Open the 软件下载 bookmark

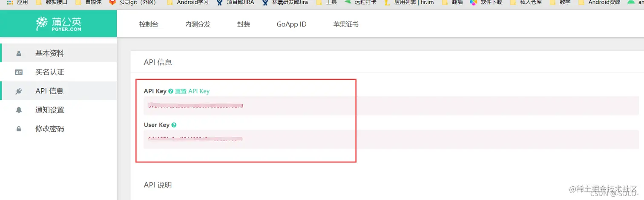coord(486,2)
